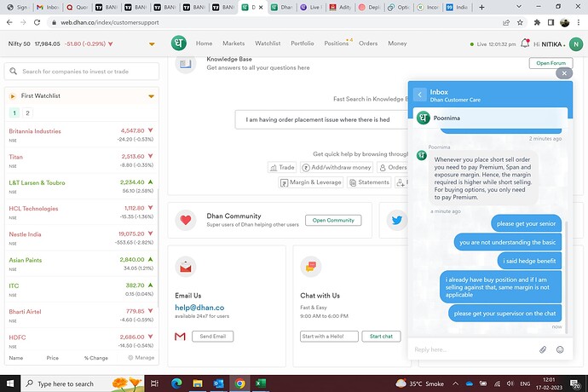This screenshot has width=588, height=392.
Task: Select Asian Paints in watchlist
Action: point(81,264)
